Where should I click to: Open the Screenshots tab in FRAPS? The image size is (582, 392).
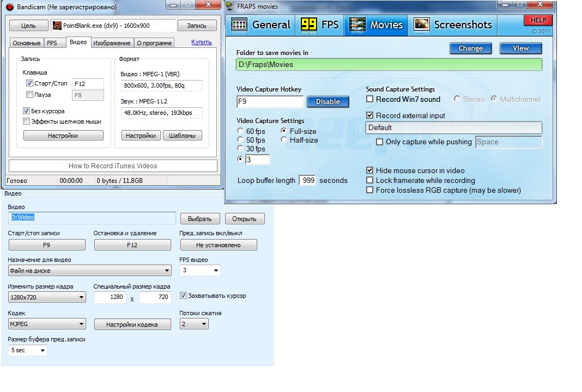[453, 25]
